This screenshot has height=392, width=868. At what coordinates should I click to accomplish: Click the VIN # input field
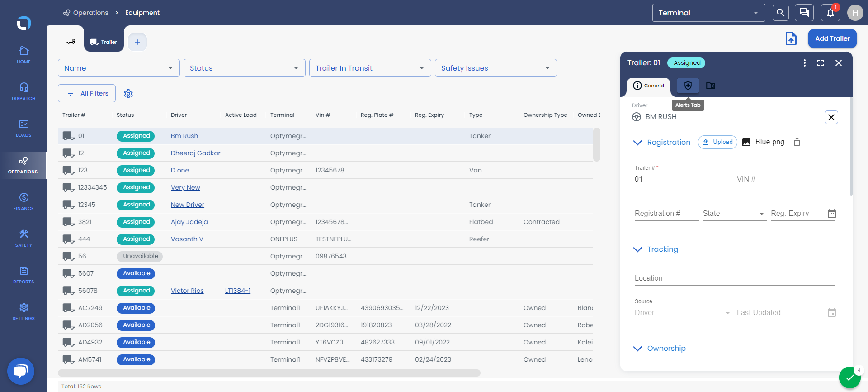786,179
